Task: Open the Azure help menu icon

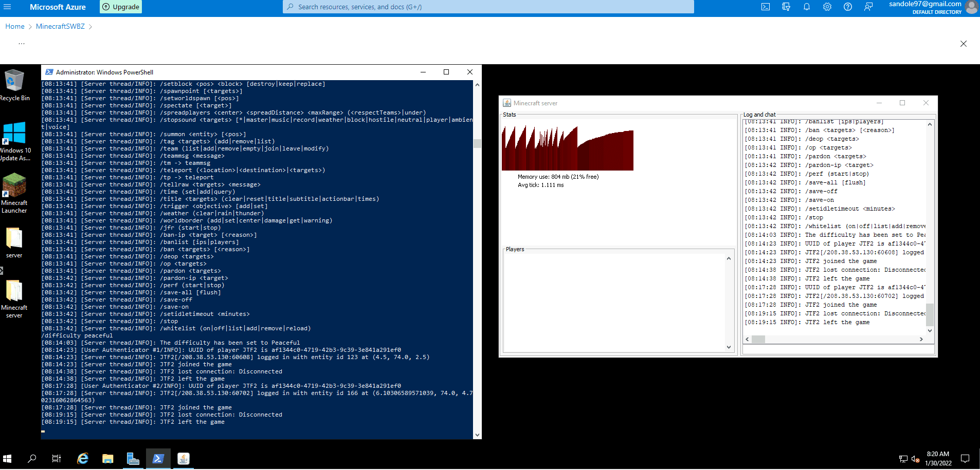Action: [x=848, y=7]
